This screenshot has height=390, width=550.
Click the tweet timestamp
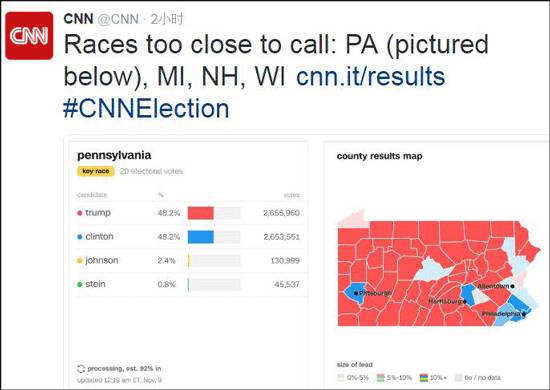pos(167,19)
